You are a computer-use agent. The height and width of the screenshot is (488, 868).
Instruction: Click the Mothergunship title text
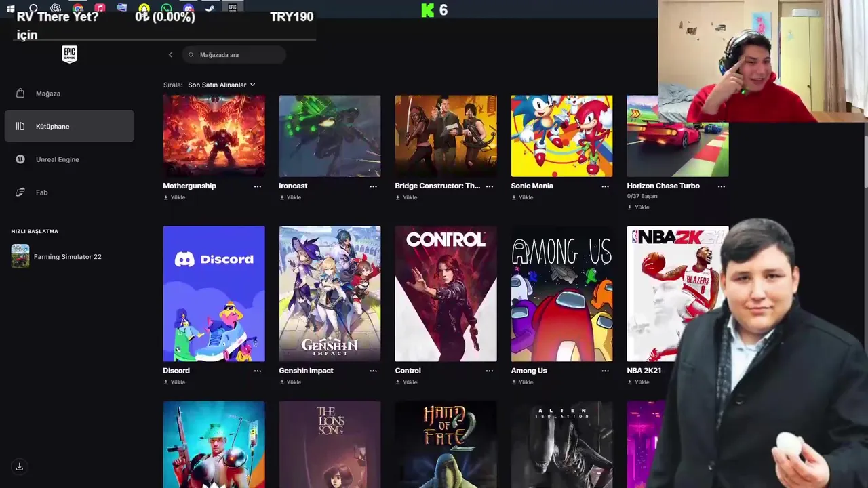[189, 186]
